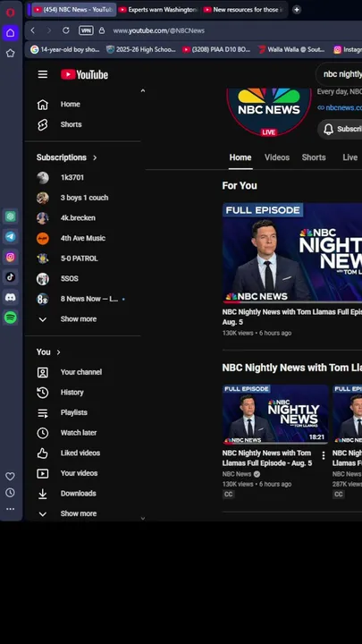This screenshot has height=644, width=362.
Task: Subscribe to NBC News bell button
Action: (x=341, y=129)
